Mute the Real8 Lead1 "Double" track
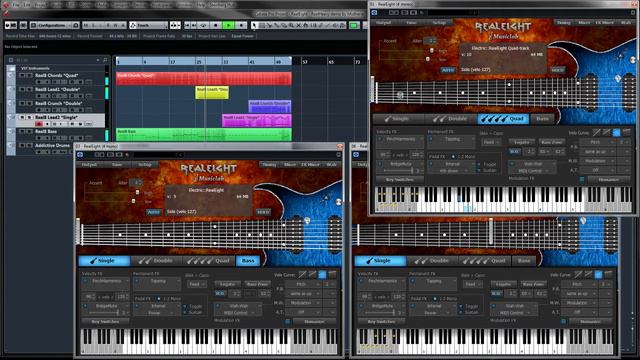Viewport: 640px width, 360px height. (x=22, y=89)
